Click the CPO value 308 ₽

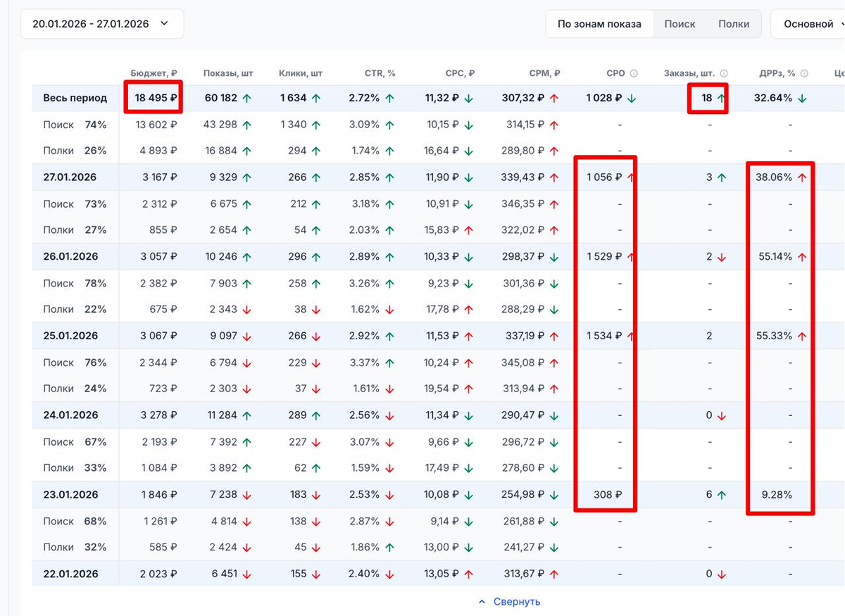click(609, 495)
